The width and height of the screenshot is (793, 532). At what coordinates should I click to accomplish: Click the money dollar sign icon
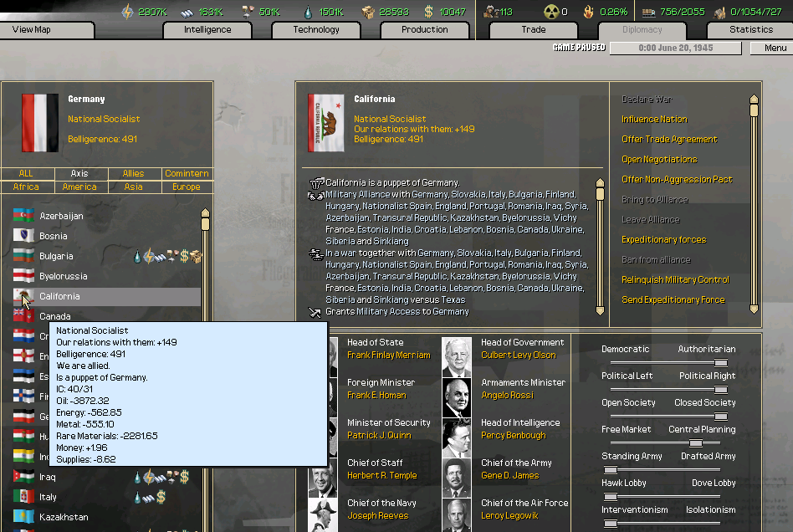[x=429, y=12]
